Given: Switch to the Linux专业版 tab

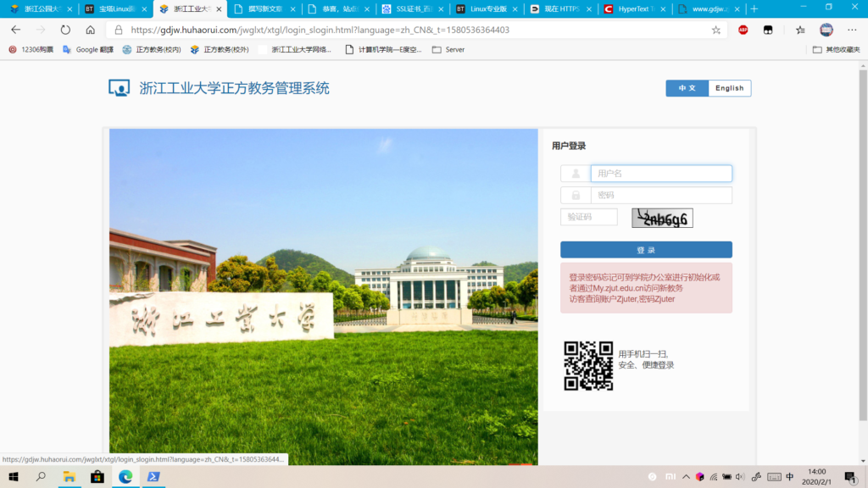Looking at the screenshot, I should [x=487, y=8].
